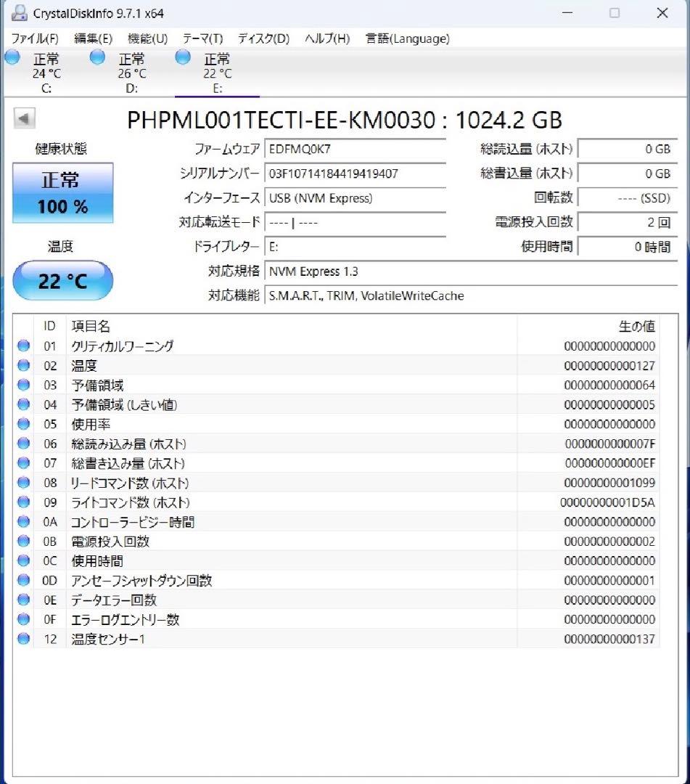Screen dimensions: 690x784
Task: Open the 言語(Language) menu
Action: (408, 38)
